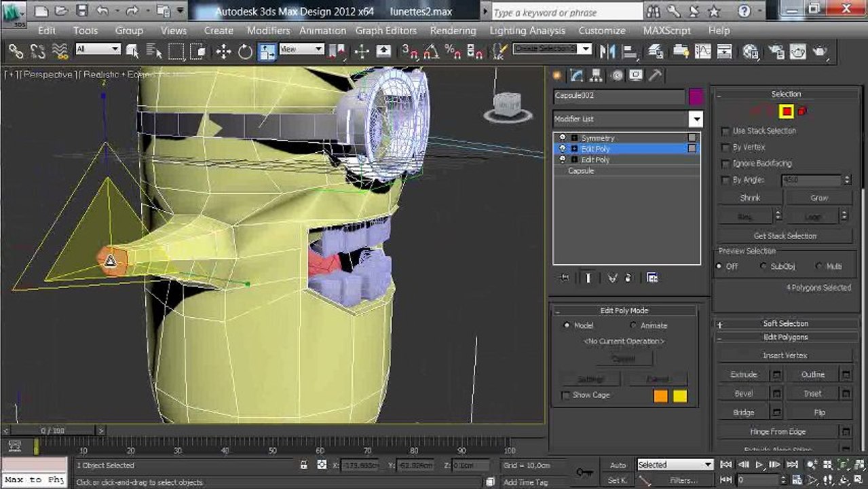Enable Ignore Backfacing checkbox

pos(725,164)
